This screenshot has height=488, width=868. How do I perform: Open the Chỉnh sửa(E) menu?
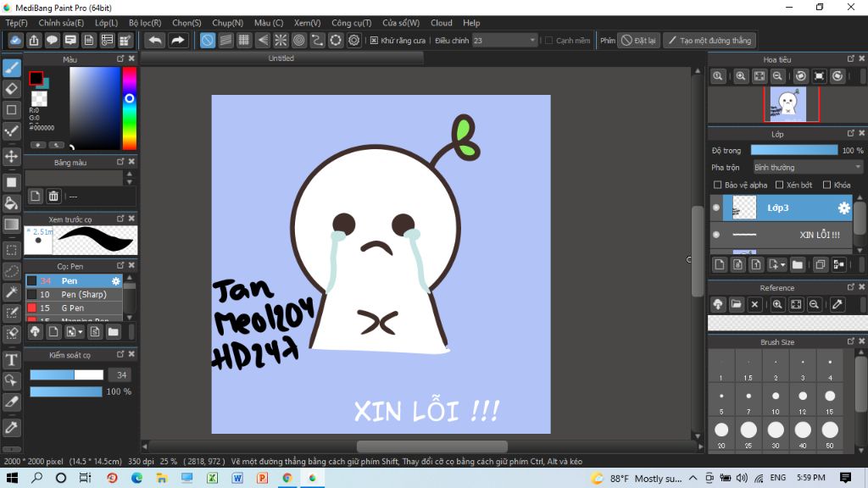pos(61,23)
